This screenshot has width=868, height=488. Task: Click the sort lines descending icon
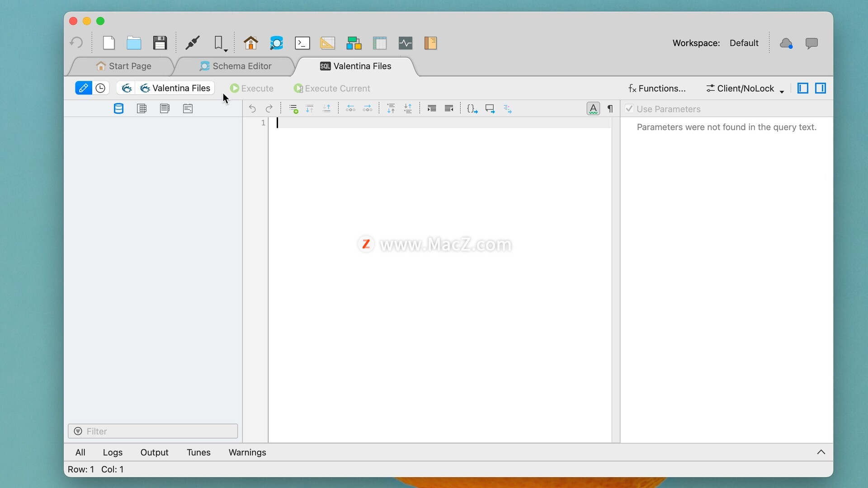pyautogui.click(x=408, y=108)
